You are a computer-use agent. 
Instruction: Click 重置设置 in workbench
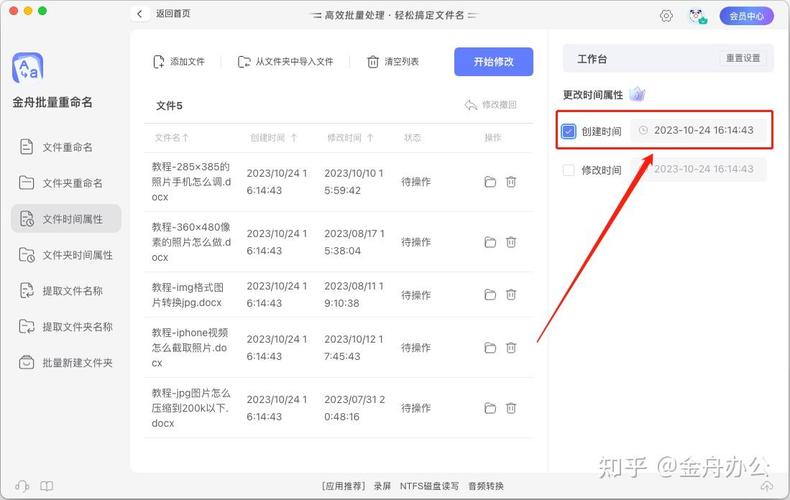coord(743,58)
